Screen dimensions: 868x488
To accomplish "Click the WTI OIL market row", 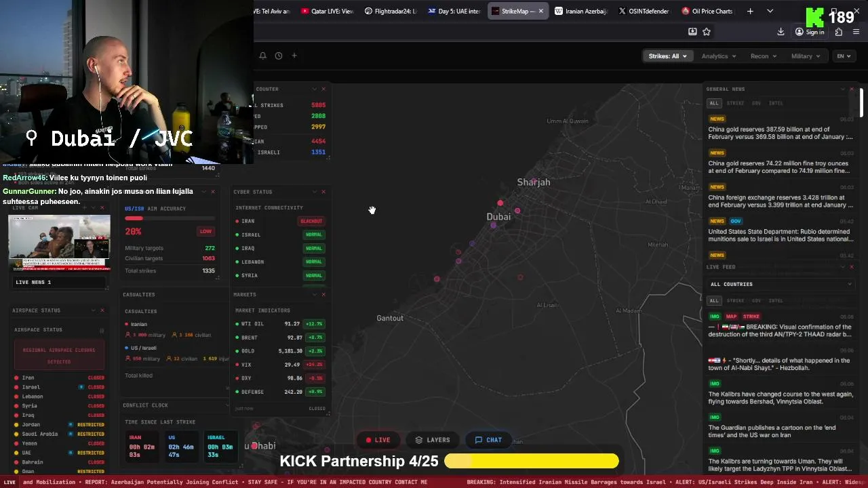I will [x=280, y=324].
